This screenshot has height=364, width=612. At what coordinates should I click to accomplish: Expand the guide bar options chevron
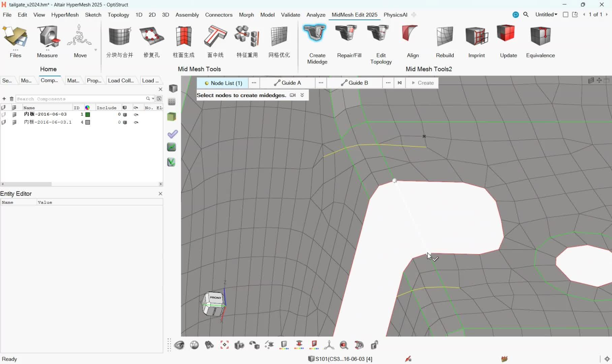coord(302,95)
